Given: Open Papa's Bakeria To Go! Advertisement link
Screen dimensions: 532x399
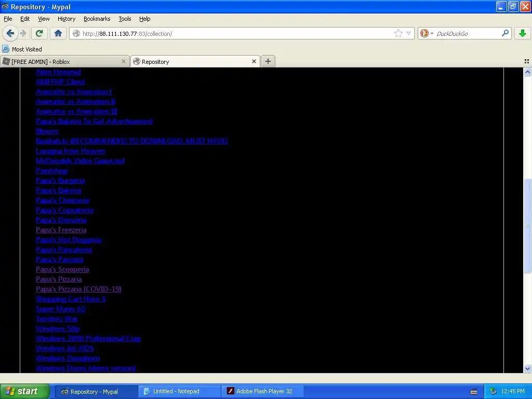Looking at the screenshot, I should [94, 121].
